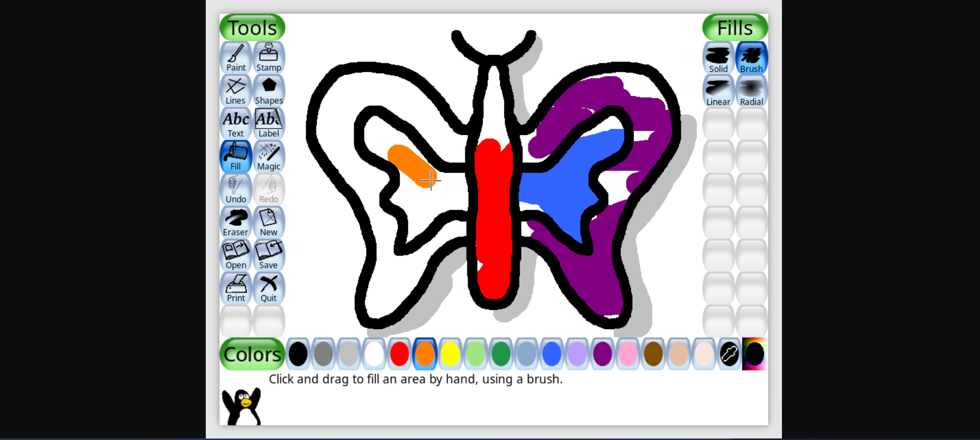This screenshot has height=440, width=980.
Task: Select the Eraser tool
Action: tap(236, 222)
